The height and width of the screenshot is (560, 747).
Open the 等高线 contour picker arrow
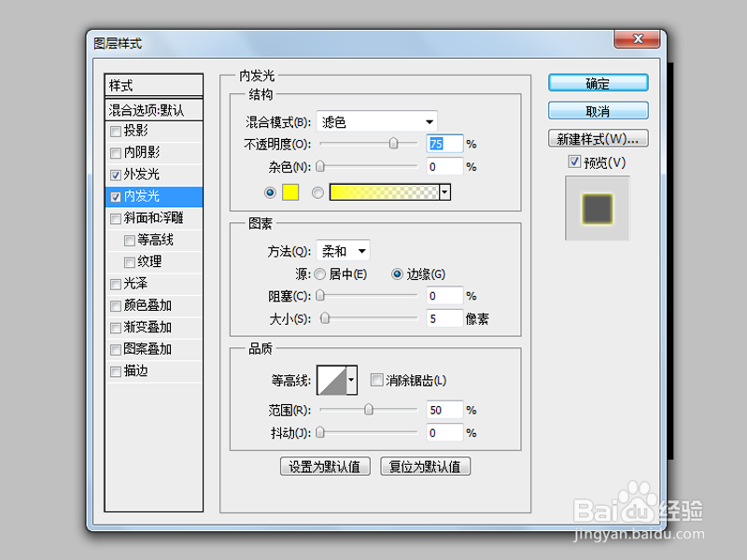point(352,380)
